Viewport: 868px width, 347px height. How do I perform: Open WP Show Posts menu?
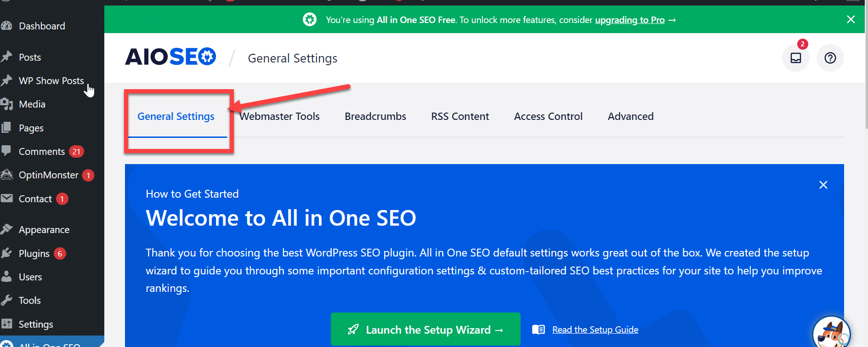[51, 81]
